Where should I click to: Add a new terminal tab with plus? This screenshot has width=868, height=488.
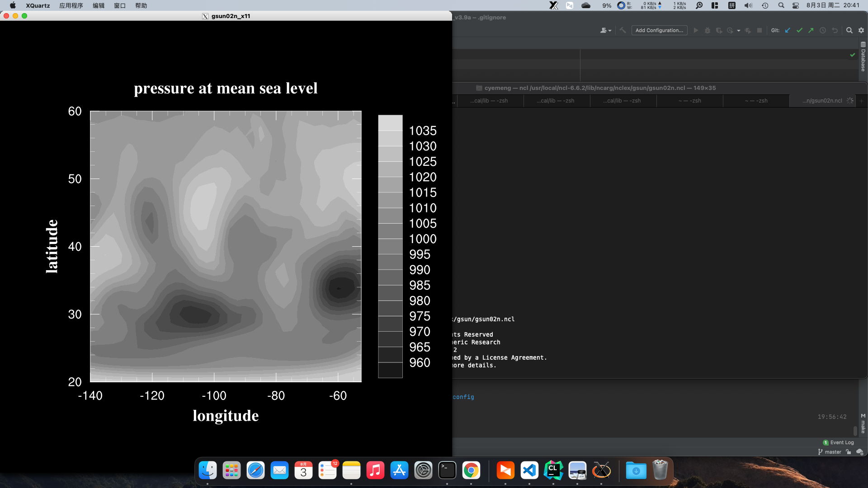click(862, 101)
